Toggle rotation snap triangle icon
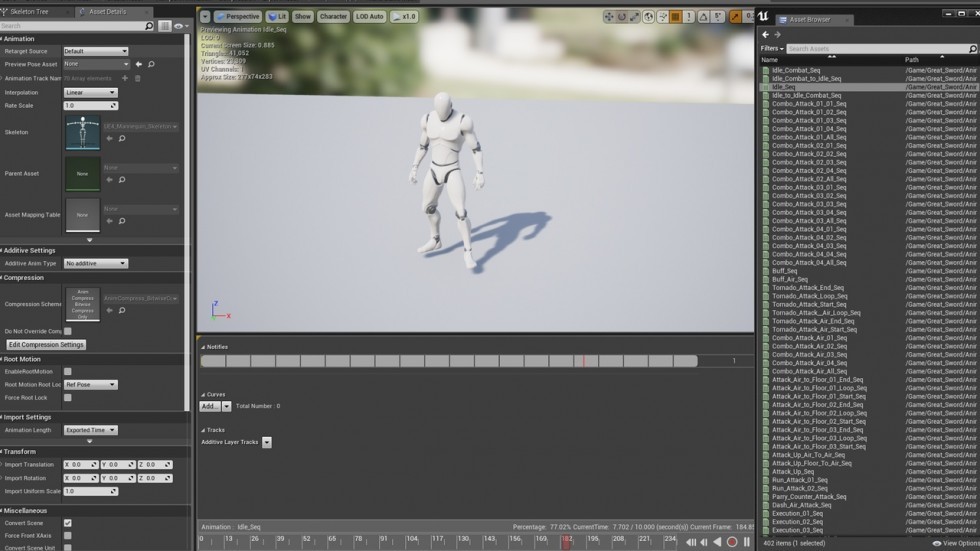Image resolution: width=980 pixels, height=551 pixels. click(703, 17)
